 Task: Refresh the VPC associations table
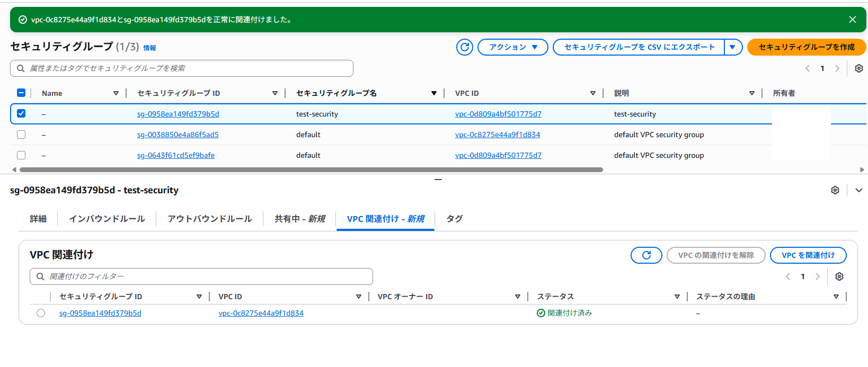pos(646,255)
